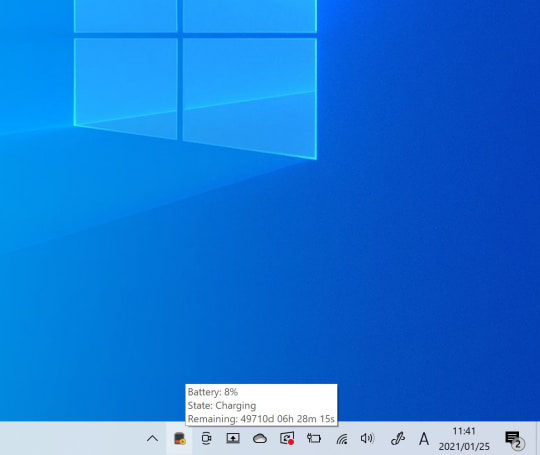This screenshot has width=540, height=455.
Task: Click the battery monitor tray icon
Action: (x=179, y=438)
